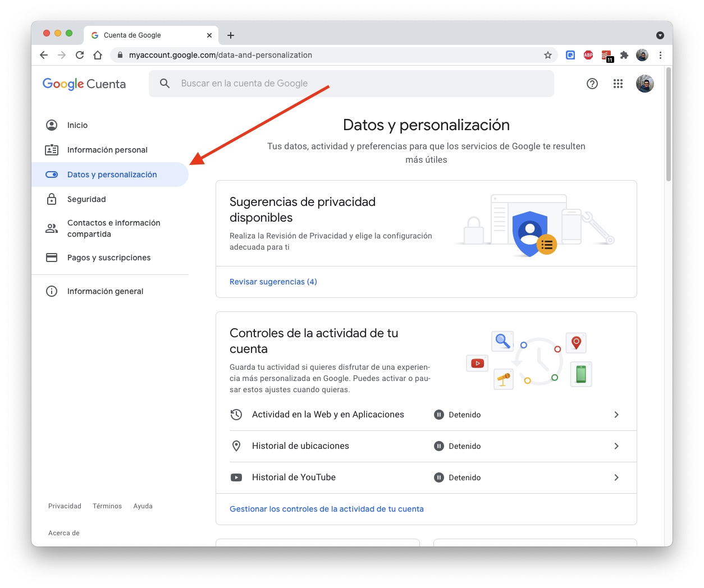704x588 pixels.
Task: Select Seguridad in the sidebar
Action: point(86,199)
